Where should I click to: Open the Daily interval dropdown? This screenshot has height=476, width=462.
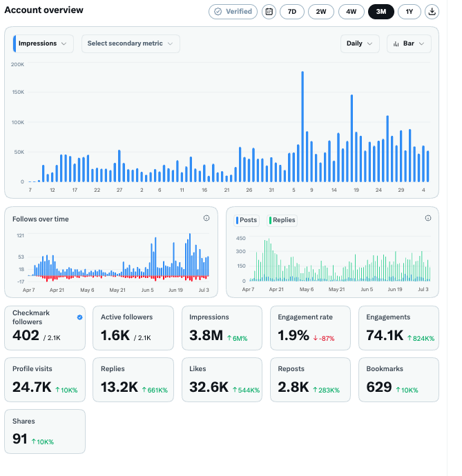[360, 43]
